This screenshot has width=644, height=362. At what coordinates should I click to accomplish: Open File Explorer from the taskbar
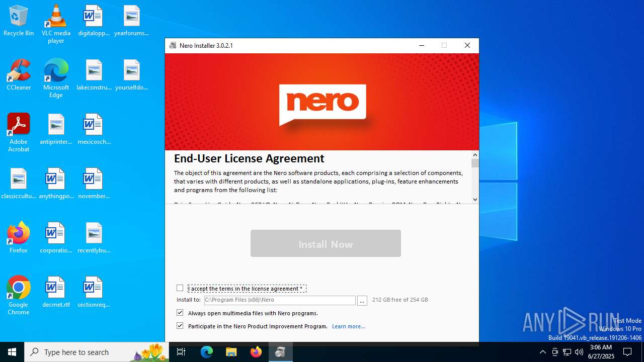tap(231, 352)
